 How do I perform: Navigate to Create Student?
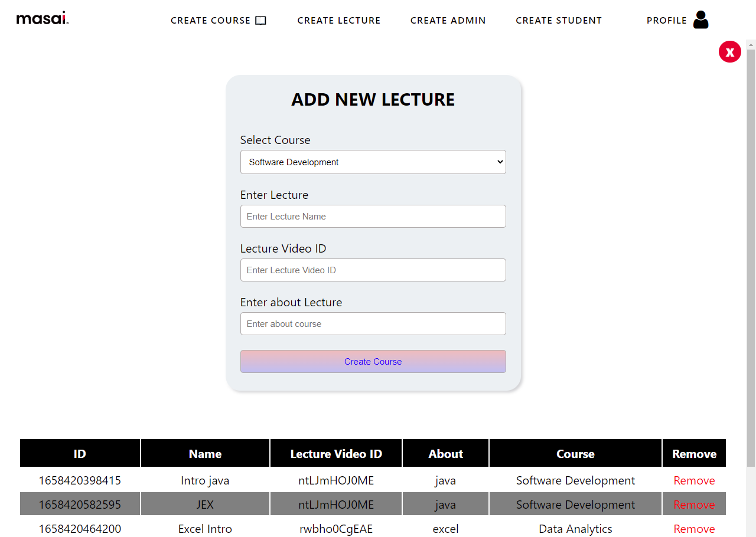[x=559, y=21]
